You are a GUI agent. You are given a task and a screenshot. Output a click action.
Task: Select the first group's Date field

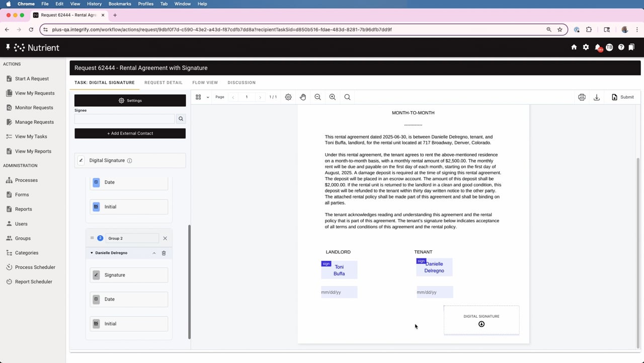tap(129, 182)
